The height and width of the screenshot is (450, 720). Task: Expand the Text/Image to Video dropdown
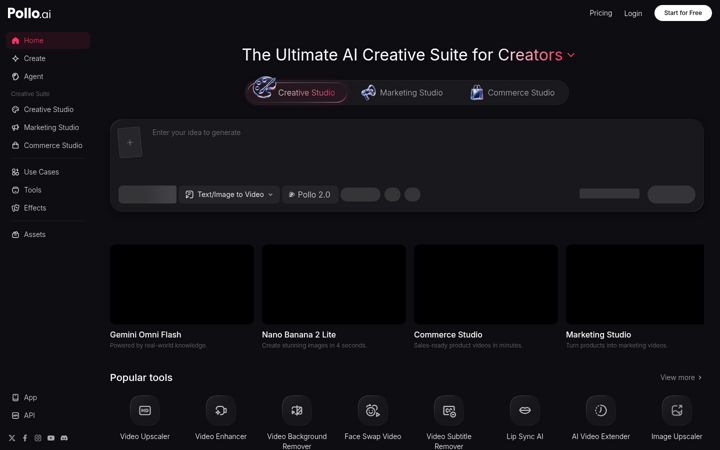click(x=229, y=195)
